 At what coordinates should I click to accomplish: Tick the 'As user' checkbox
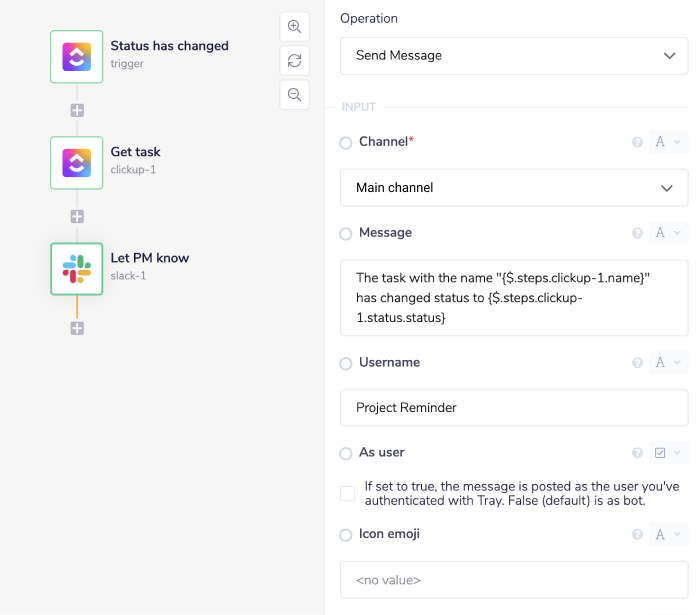pyautogui.click(x=347, y=493)
